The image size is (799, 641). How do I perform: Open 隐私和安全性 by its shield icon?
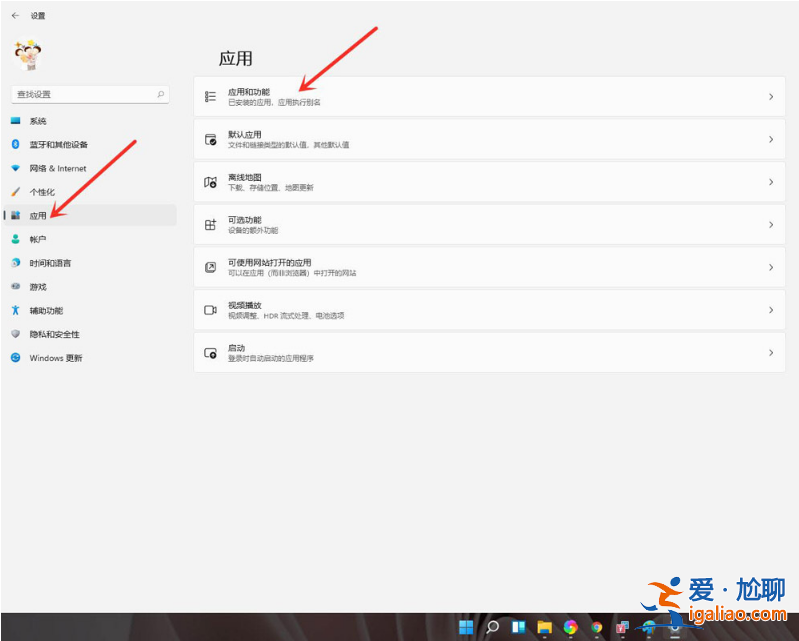point(16,334)
